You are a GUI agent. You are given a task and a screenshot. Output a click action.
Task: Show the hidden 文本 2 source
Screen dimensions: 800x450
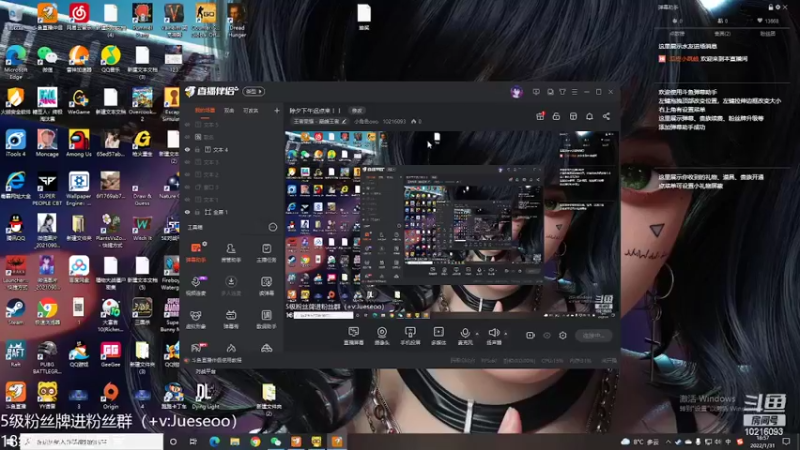(x=187, y=174)
